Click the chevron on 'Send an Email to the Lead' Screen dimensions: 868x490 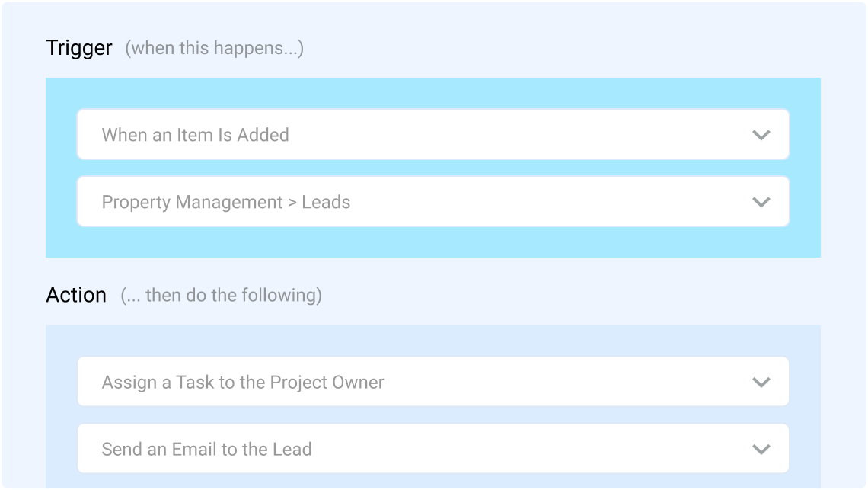pyautogui.click(x=761, y=449)
